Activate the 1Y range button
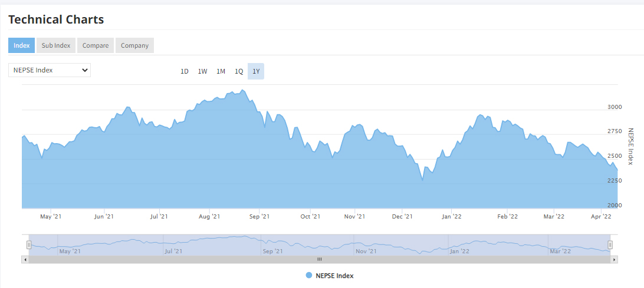The width and height of the screenshot is (644, 288). coord(256,71)
